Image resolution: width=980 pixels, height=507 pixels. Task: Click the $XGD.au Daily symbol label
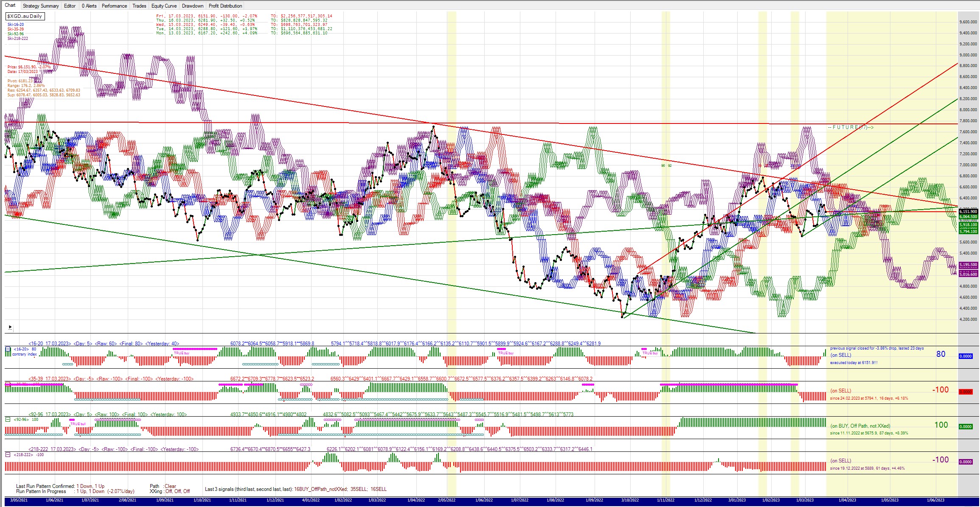click(x=25, y=16)
